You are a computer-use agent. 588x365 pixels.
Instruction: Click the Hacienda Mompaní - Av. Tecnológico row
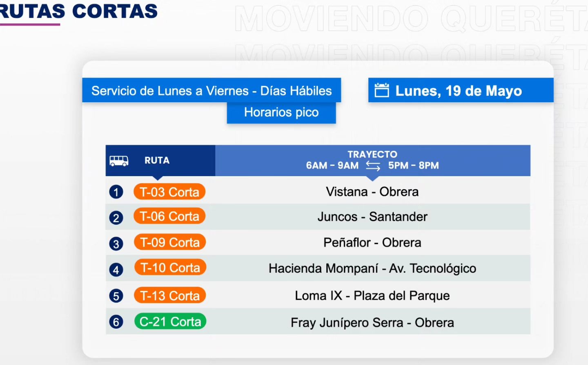318,268
